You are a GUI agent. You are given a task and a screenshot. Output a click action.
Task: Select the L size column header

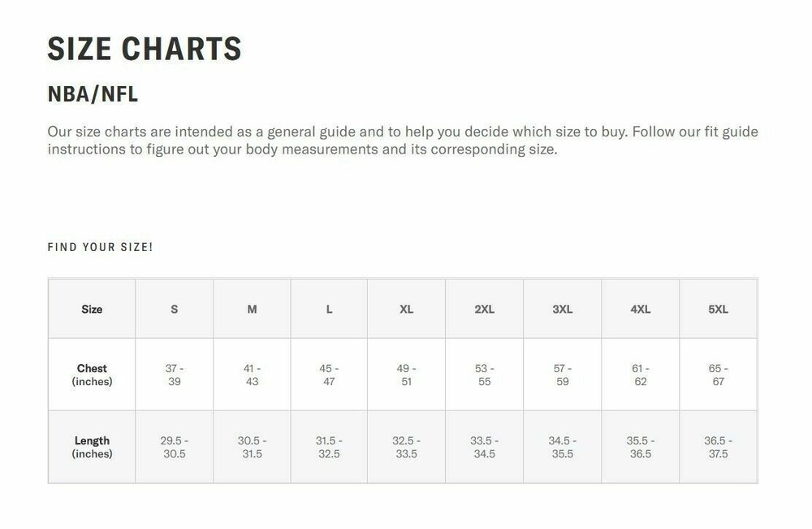pyautogui.click(x=329, y=310)
